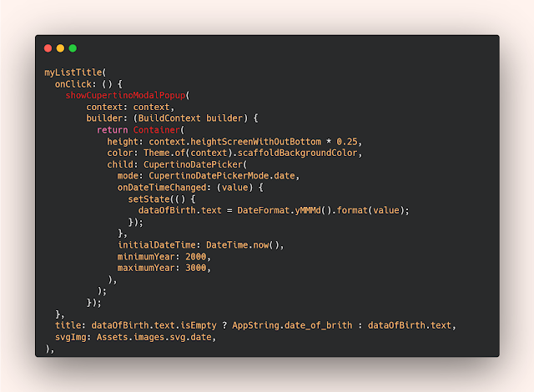This screenshot has width=534, height=392.
Task: Place cursor on onClick keyword
Action: pyautogui.click(x=73, y=84)
